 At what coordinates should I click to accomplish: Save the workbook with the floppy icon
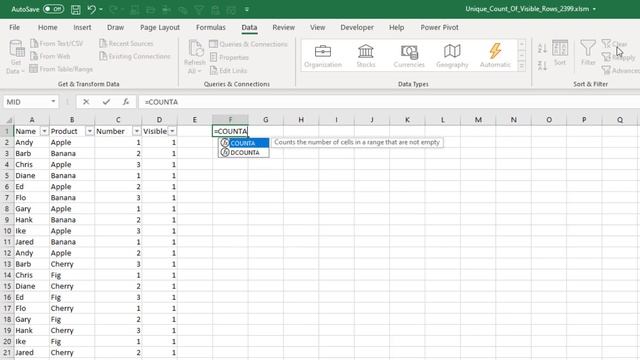(x=76, y=9)
